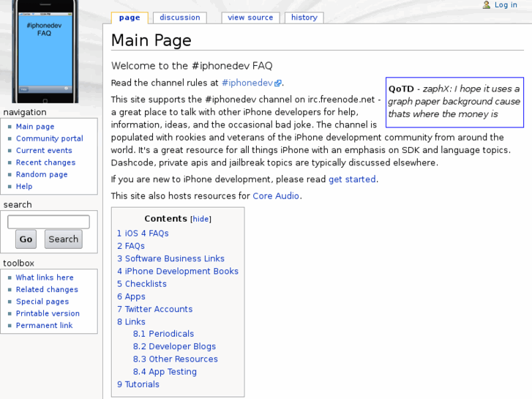Open a Random page
Screen dimensions: 532x399
tap(42, 174)
